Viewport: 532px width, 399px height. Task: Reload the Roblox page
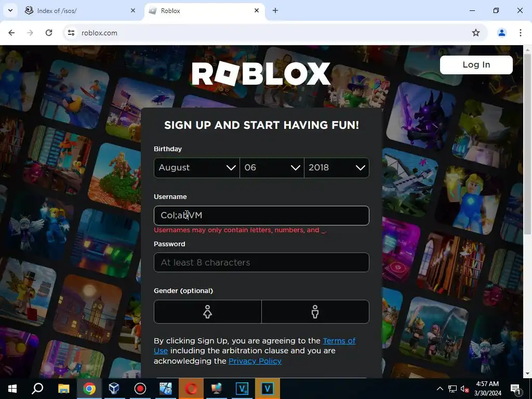(x=49, y=33)
